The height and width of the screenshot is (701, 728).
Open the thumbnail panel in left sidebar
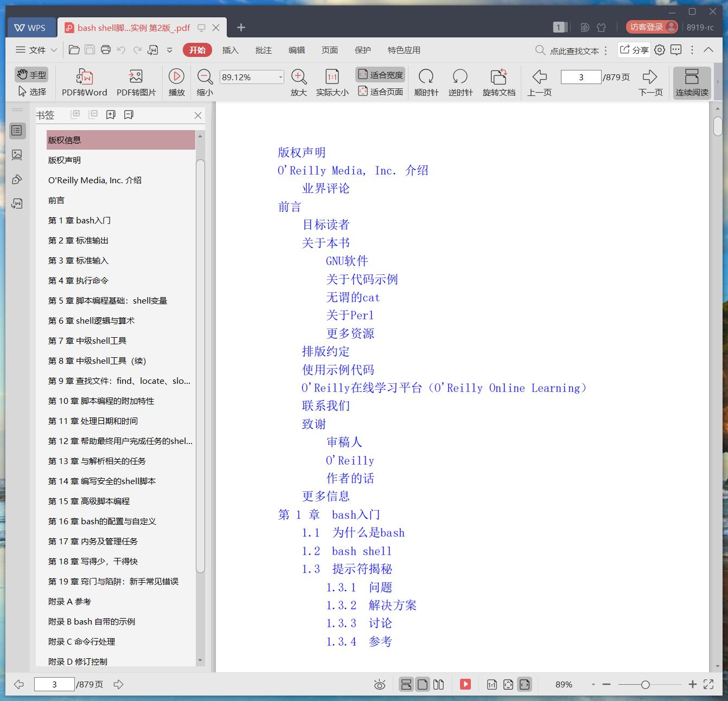17,155
